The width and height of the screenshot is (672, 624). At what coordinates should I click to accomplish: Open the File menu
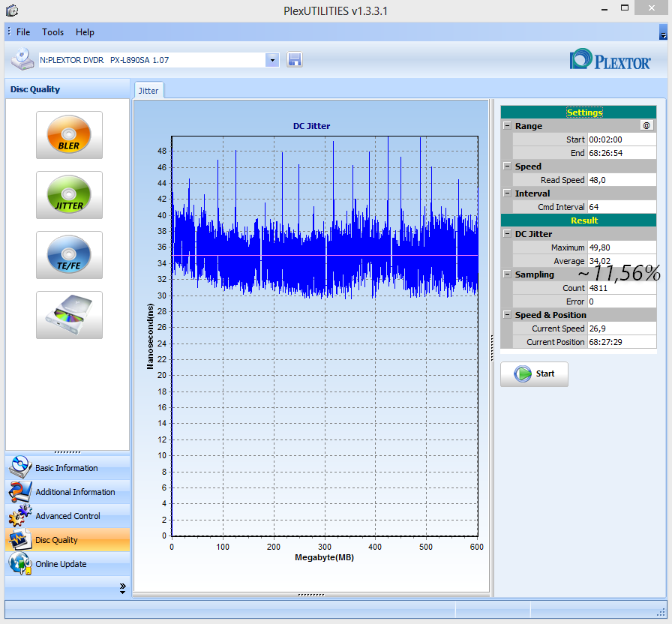click(23, 32)
